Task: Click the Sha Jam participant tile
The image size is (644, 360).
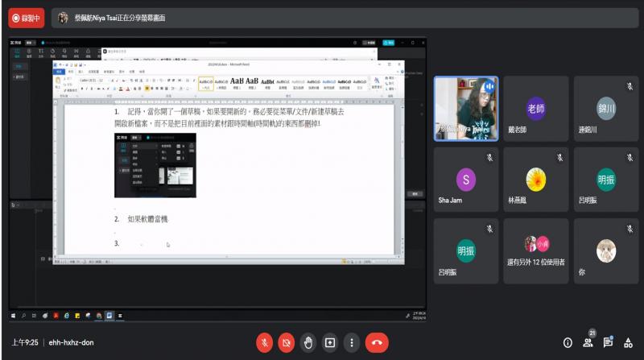Action: (x=466, y=178)
